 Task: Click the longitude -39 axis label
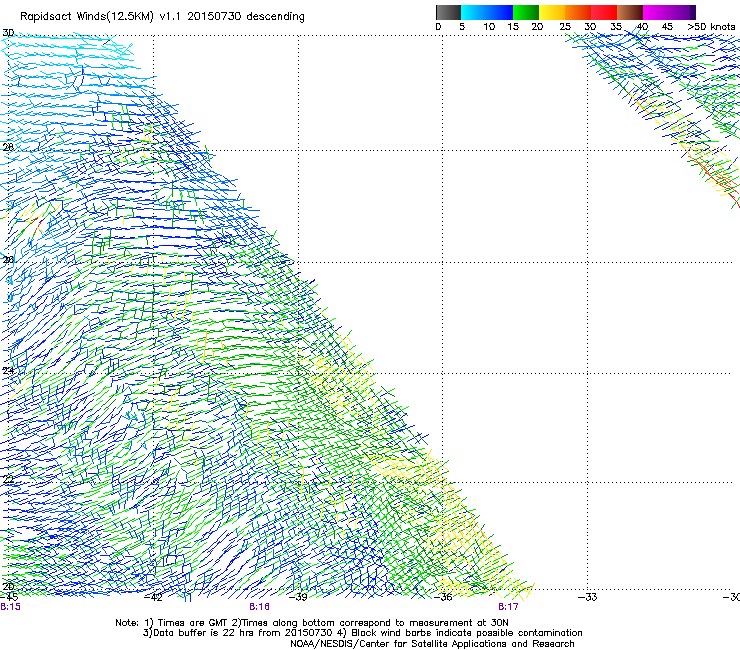click(x=298, y=597)
